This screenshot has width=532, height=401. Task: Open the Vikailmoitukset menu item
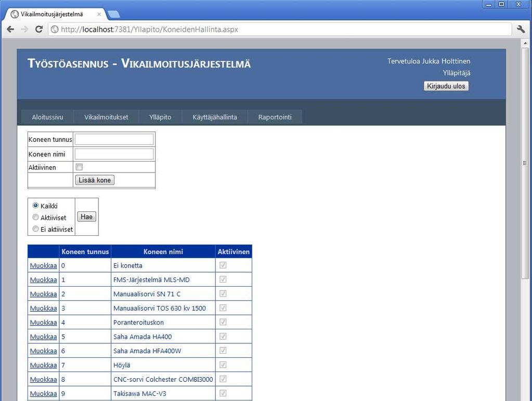(x=106, y=117)
